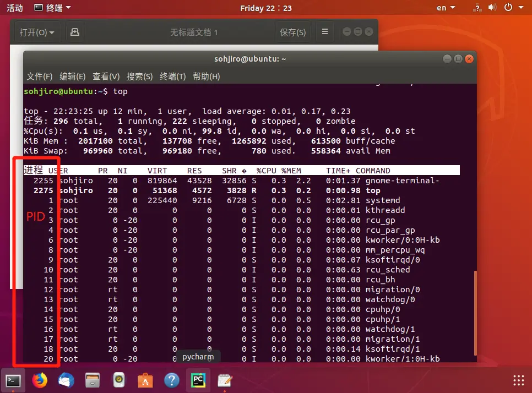Open the en input language dropdown
The height and width of the screenshot is (393, 532).
point(446,8)
